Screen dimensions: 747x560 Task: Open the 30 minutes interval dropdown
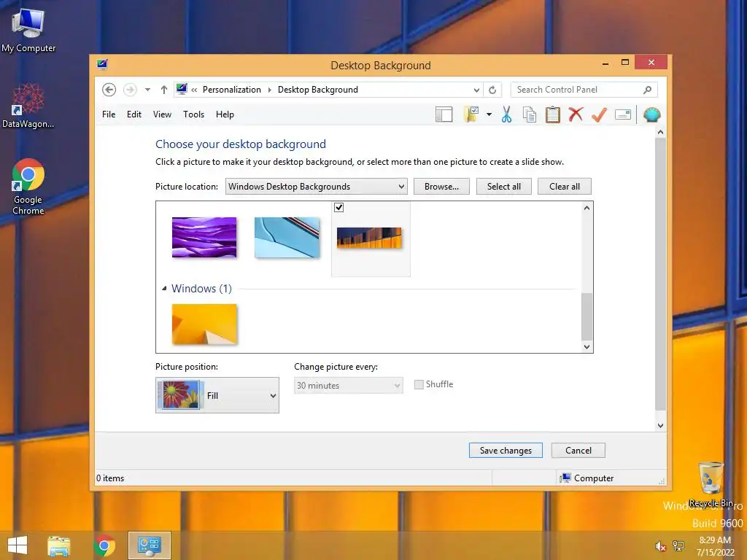click(348, 385)
